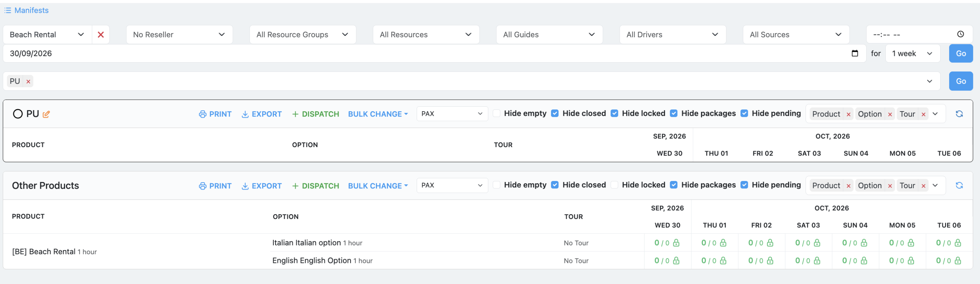This screenshot has height=284, width=980.
Task: Check Hide locked in Other Products
Action: 614,185
